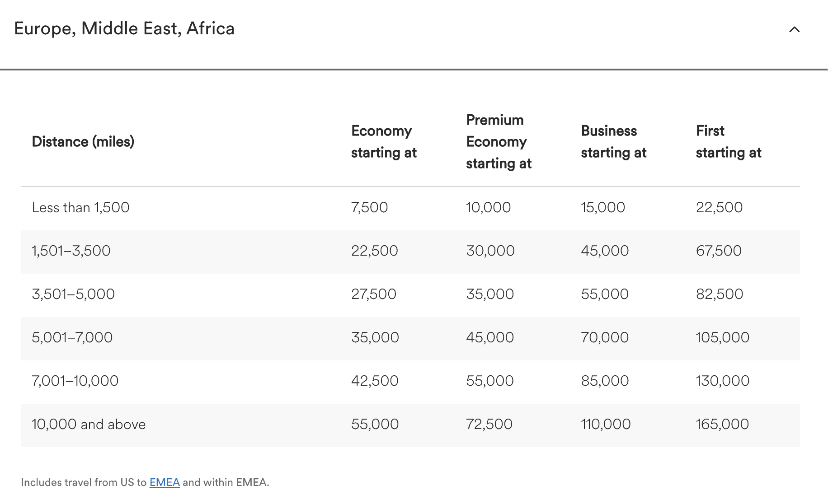This screenshot has height=504, width=828.
Task: Click the First starting at column header
Action: (x=729, y=141)
